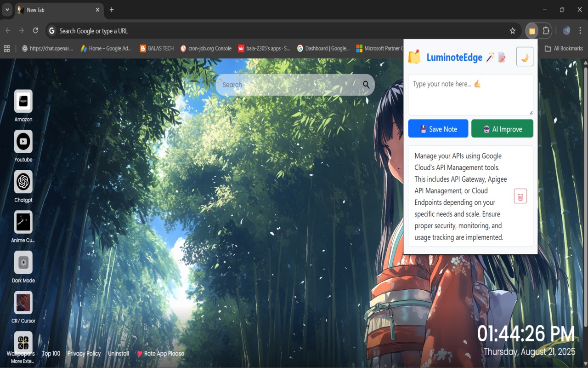The image size is (588, 368).
Task: Open Chrome three-dot menu
Action: point(580,31)
